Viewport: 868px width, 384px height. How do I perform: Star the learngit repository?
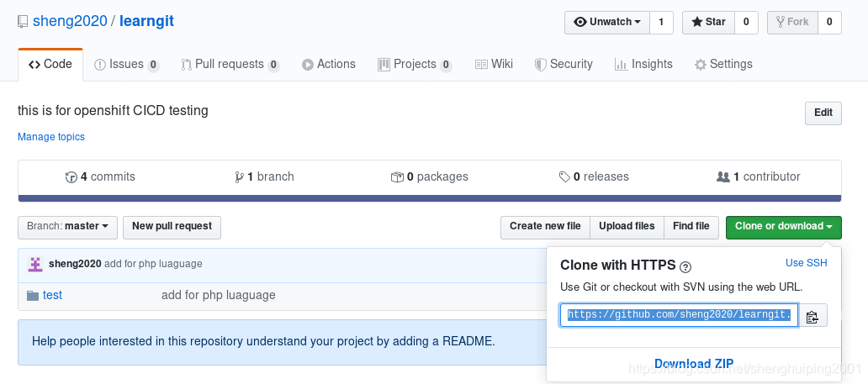click(x=708, y=23)
